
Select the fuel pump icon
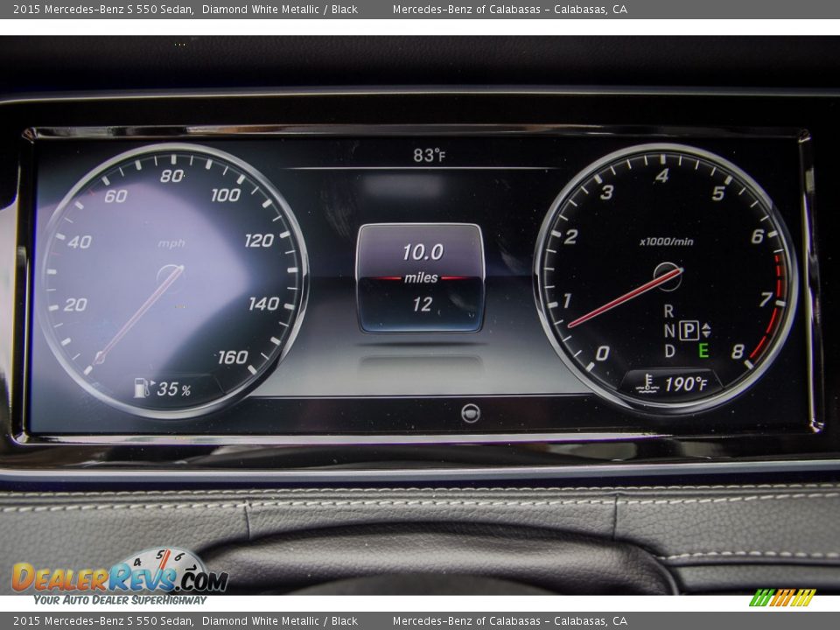click(140, 388)
